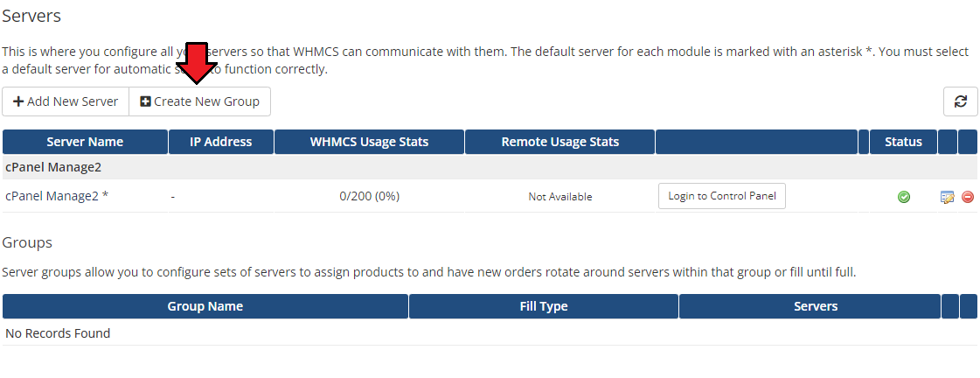Screen dimensions: 980x378
Task: Click the Servers page heading
Action: pyautogui.click(x=31, y=16)
